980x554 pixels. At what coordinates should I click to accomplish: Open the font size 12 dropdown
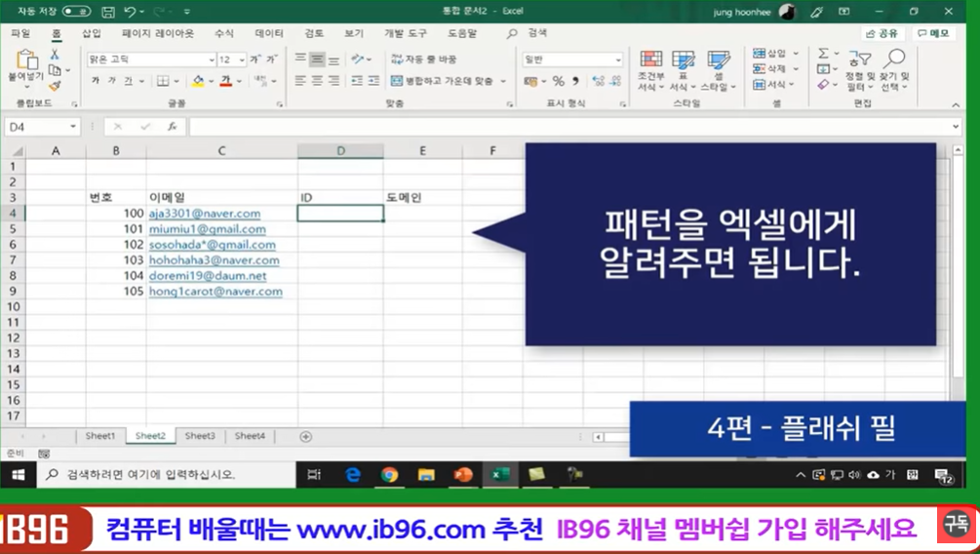point(242,59)
